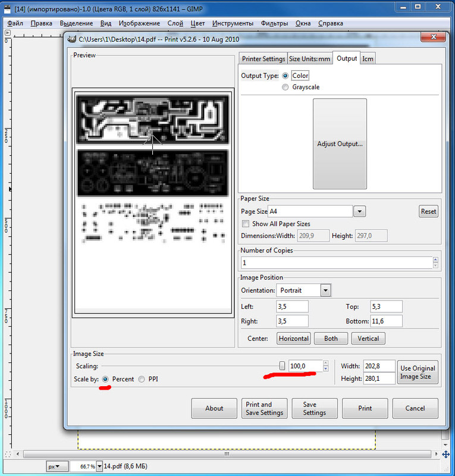Click Print and Save Settings button
Viewport: 455px width, 476px height.
point(265,408)
